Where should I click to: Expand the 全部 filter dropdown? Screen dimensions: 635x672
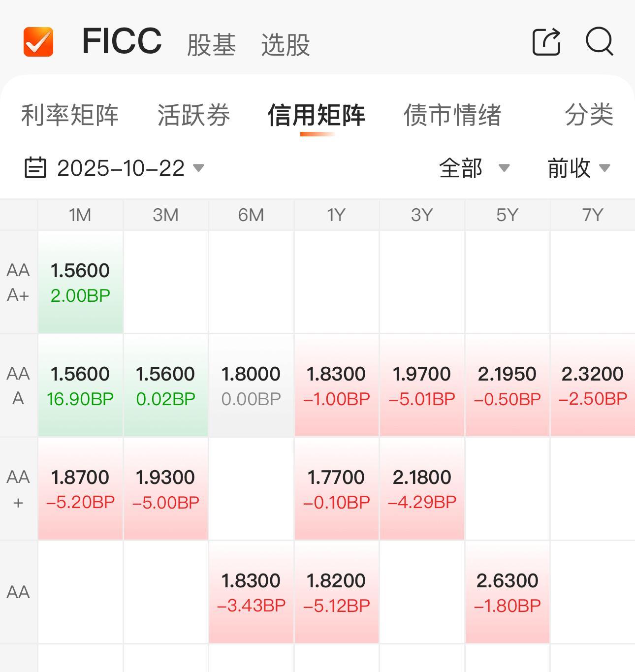(x=473, y=168)
